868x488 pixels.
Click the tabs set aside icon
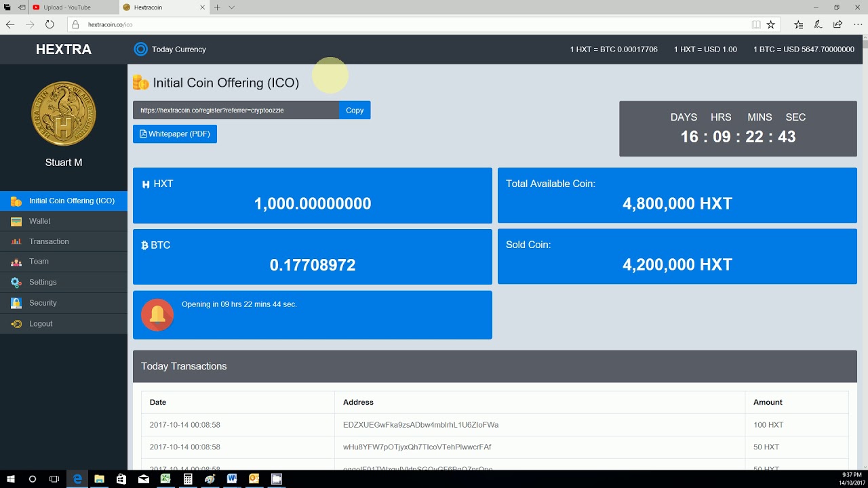click(x=7, y=7)
